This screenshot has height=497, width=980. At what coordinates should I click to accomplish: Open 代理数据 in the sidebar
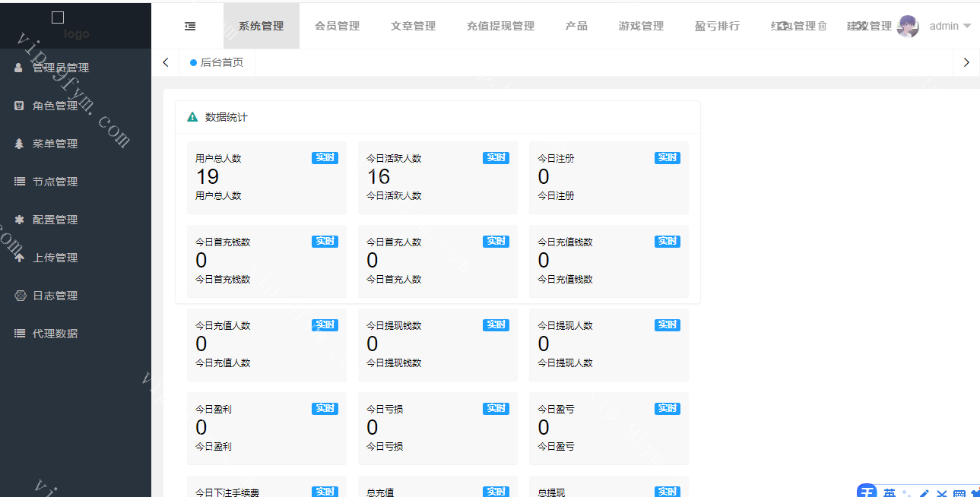point(55,334)
